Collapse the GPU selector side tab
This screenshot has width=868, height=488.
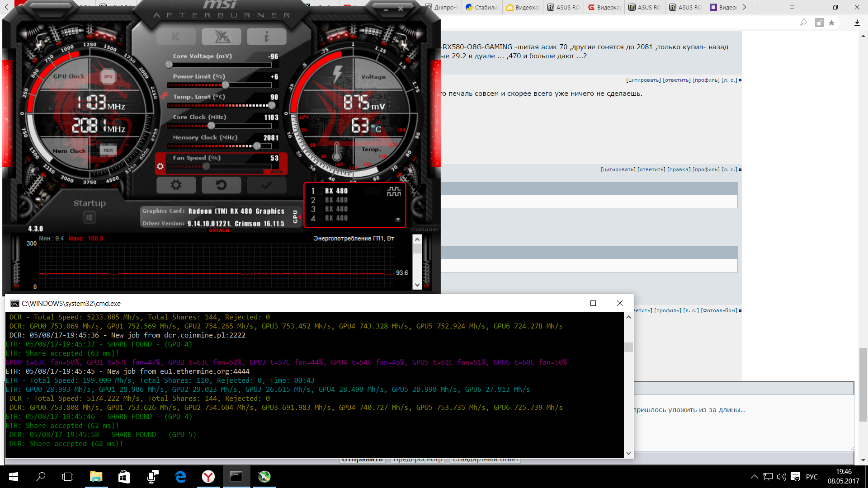pos(295,216)
